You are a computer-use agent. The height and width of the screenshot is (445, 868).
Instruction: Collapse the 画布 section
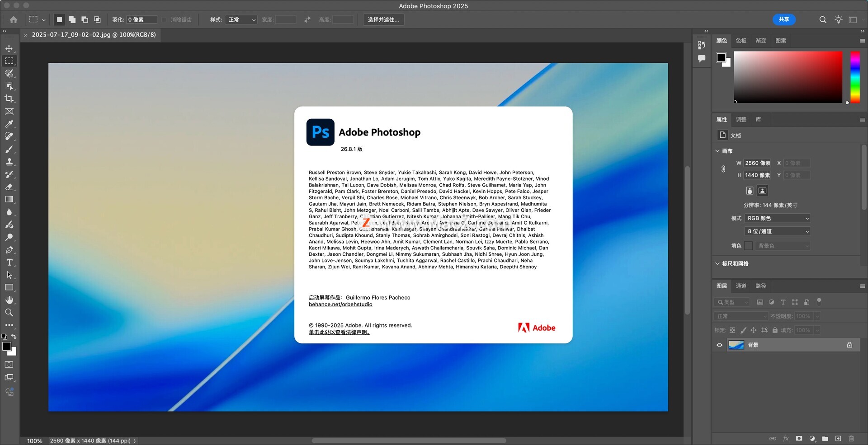tap(717, 151)
